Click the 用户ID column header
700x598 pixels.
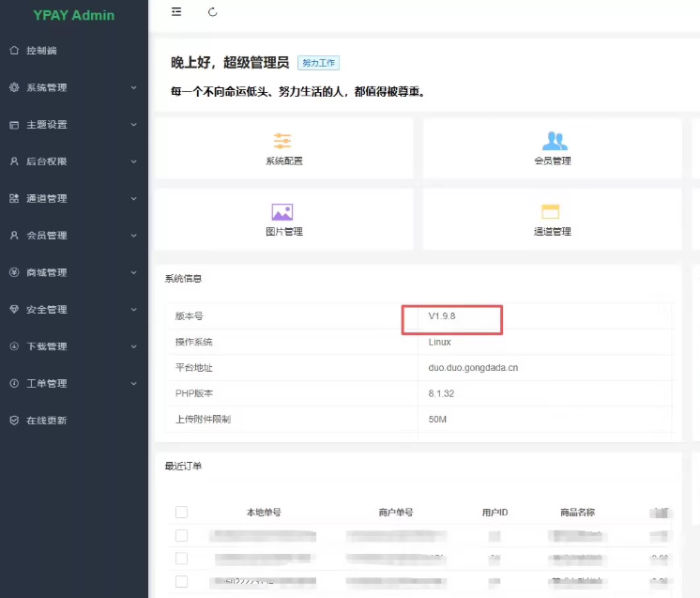click(x=495, y=513)
